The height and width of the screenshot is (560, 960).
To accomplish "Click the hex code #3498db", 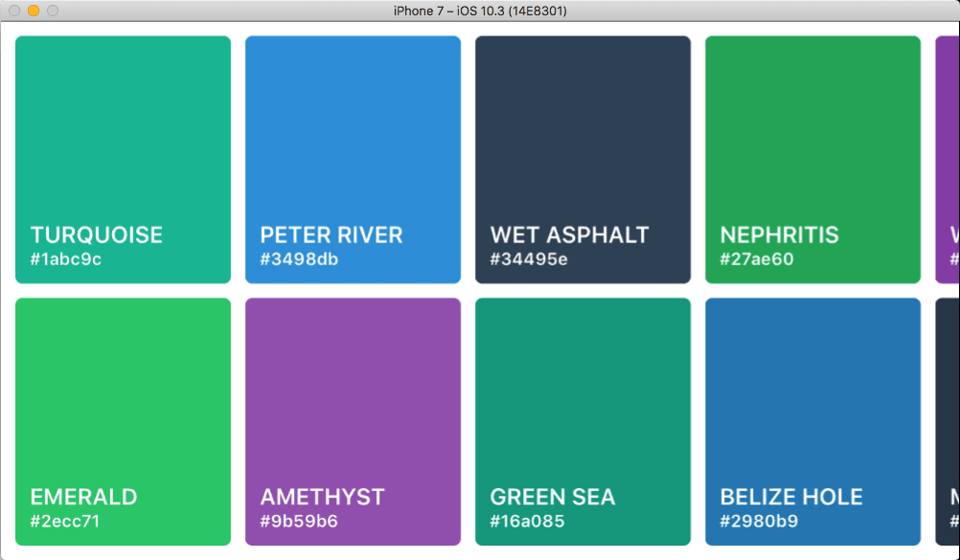I will tap(297, 258).
